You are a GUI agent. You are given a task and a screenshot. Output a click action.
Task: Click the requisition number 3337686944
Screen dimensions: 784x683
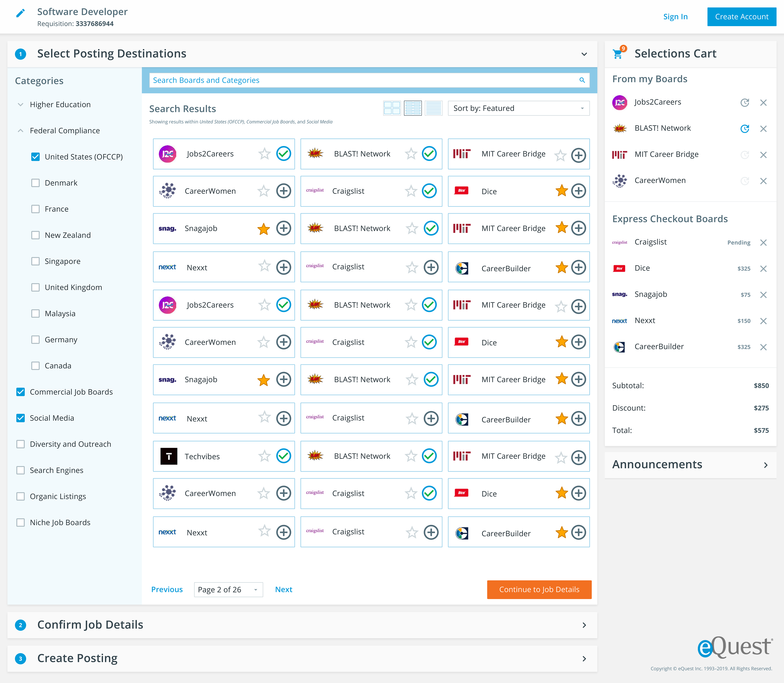pos(95,24)
